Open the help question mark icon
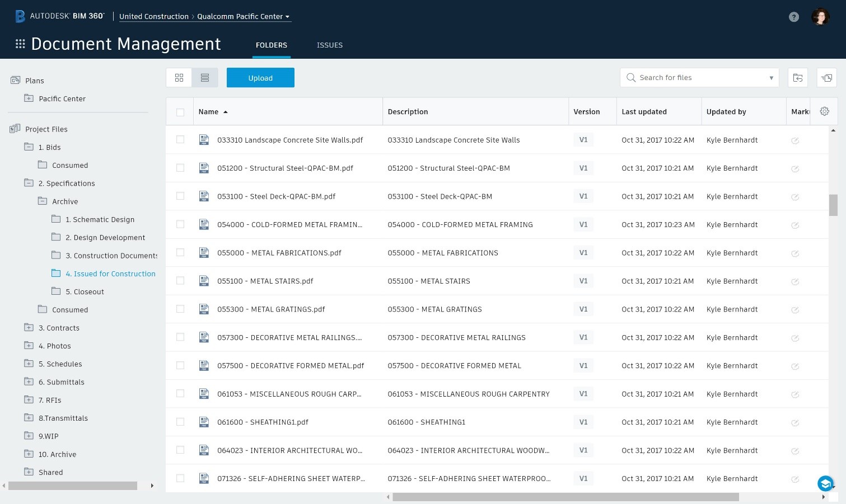This screenshot has height=504, width=846. [793, 17]
